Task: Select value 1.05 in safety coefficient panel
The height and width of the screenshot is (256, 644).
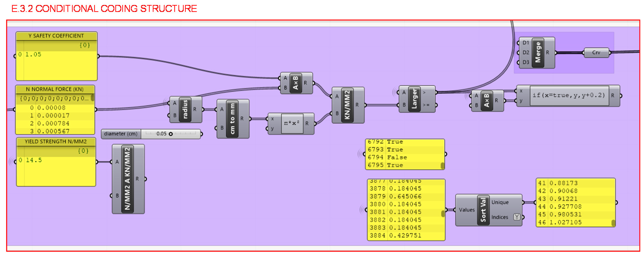Action: pyautogui.click(x=33, y=54)
